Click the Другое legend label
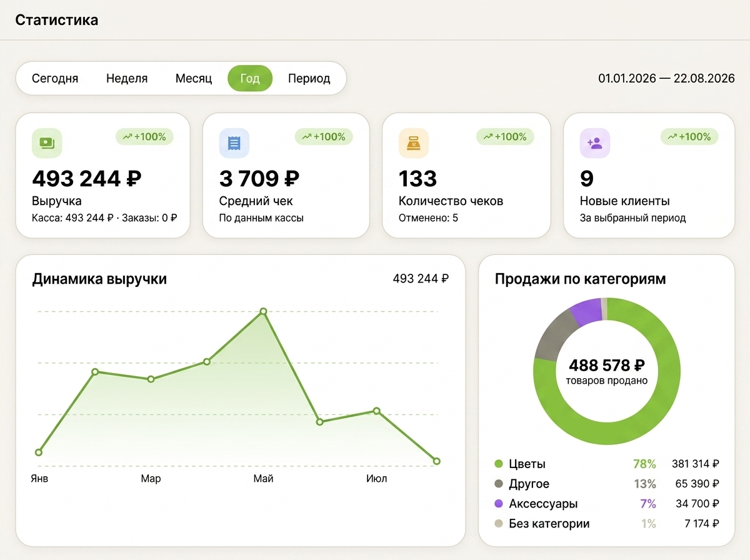Screen dimensions: 750x560 click(x=529, y=484)
